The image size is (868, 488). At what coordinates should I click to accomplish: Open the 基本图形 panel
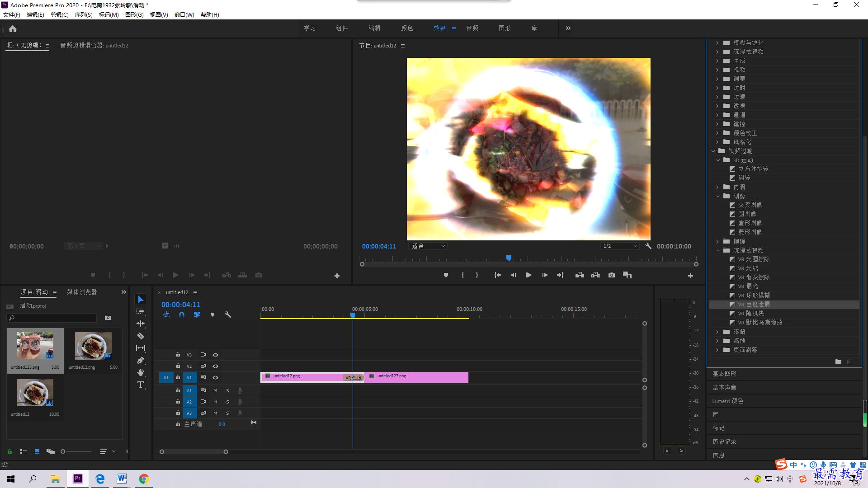point(724,374)
